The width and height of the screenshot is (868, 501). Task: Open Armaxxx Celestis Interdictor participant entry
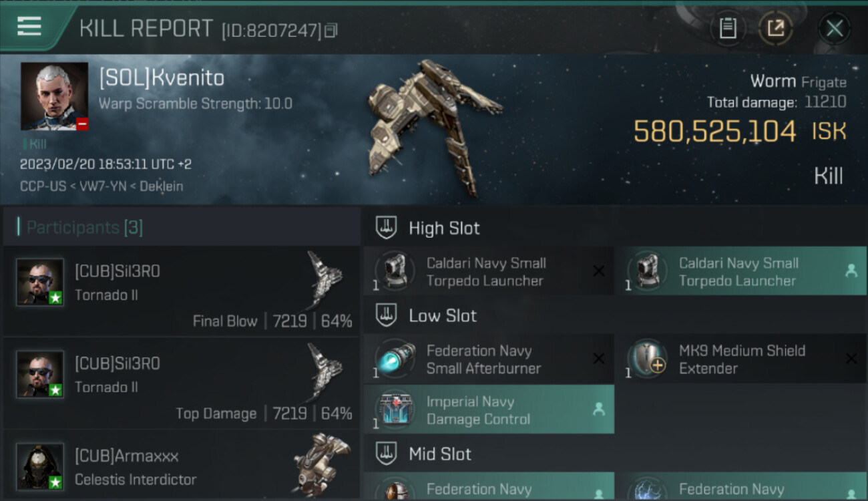click(x=182, y=465)
